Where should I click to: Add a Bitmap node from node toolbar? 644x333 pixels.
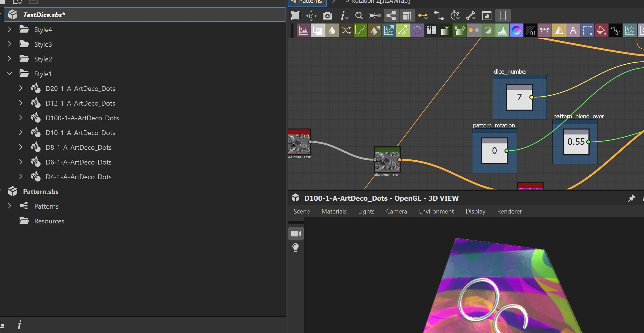303,30
